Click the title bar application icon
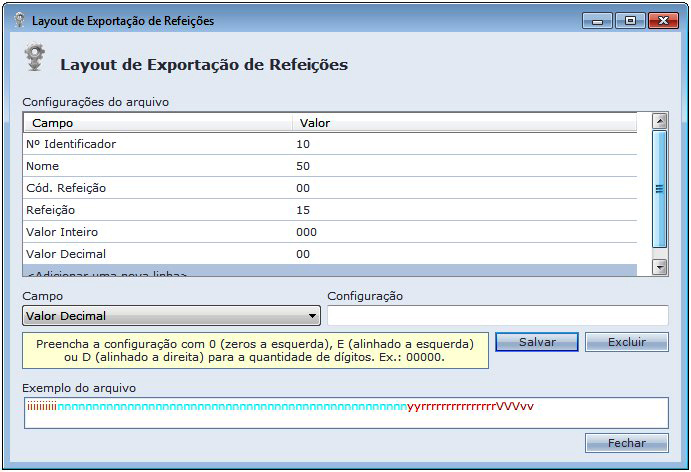The image size is (691, 472). (19, 20)
